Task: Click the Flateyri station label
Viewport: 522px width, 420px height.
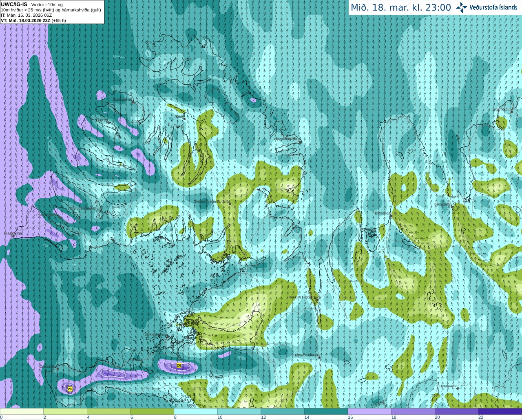Action: pos(102,120)
